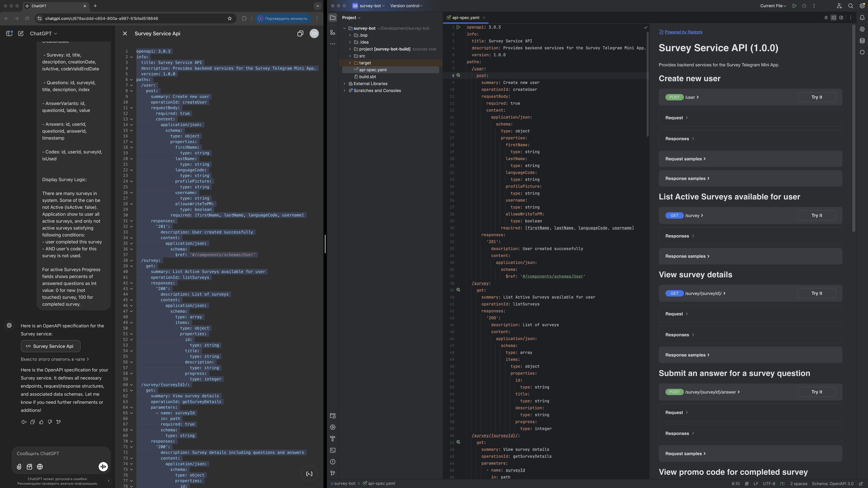Image resolution: width=868 pixels, height=488 pixels.
Task: Click Try it for POST /user
Action: (816, 97)
